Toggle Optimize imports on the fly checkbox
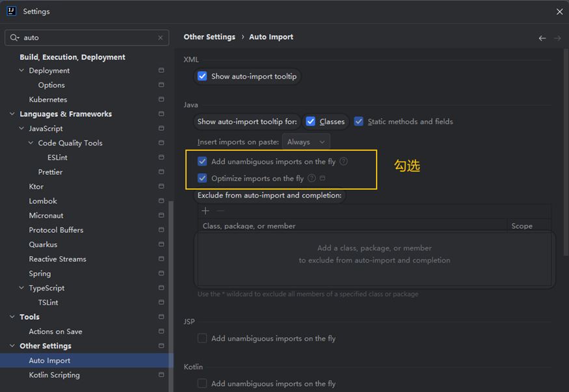 click(202, 178)
